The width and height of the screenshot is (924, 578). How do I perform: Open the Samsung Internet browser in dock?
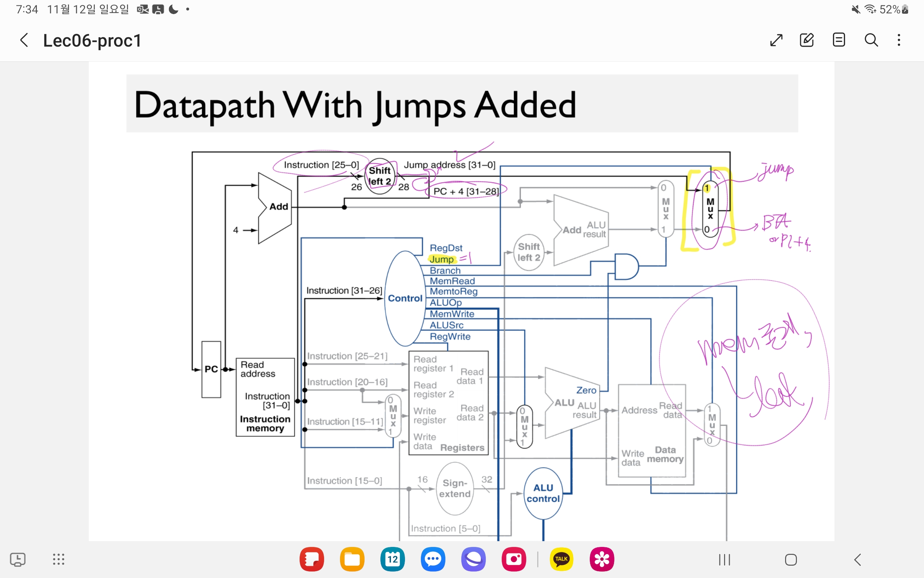pyautogui.click(x=474, y=559)
